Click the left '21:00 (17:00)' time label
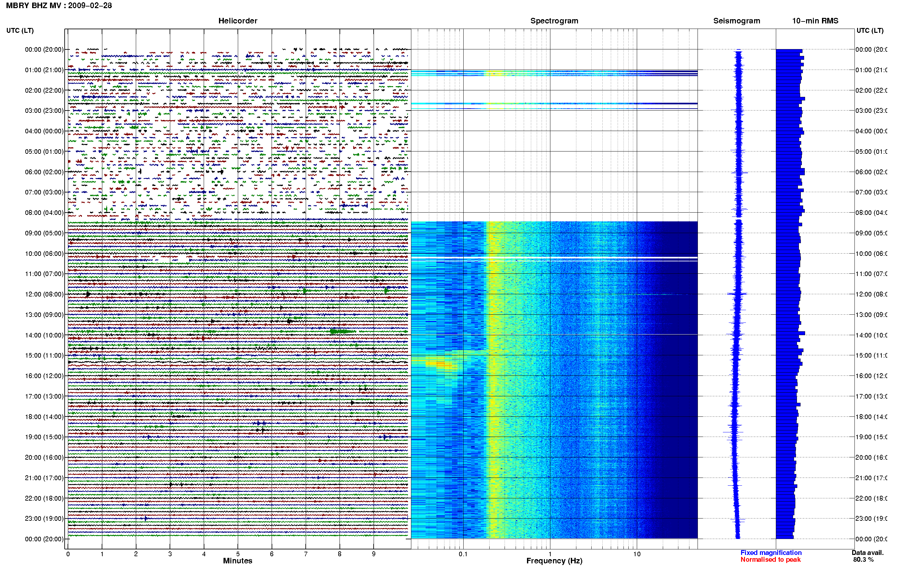Viewport: 924px width, 578px height. tap(44, 478)
